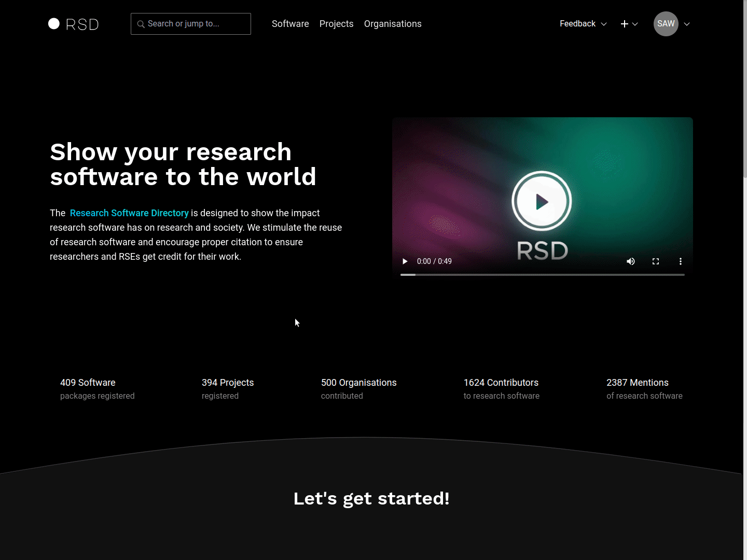Click the search magnifier icon

coord(141,24)
